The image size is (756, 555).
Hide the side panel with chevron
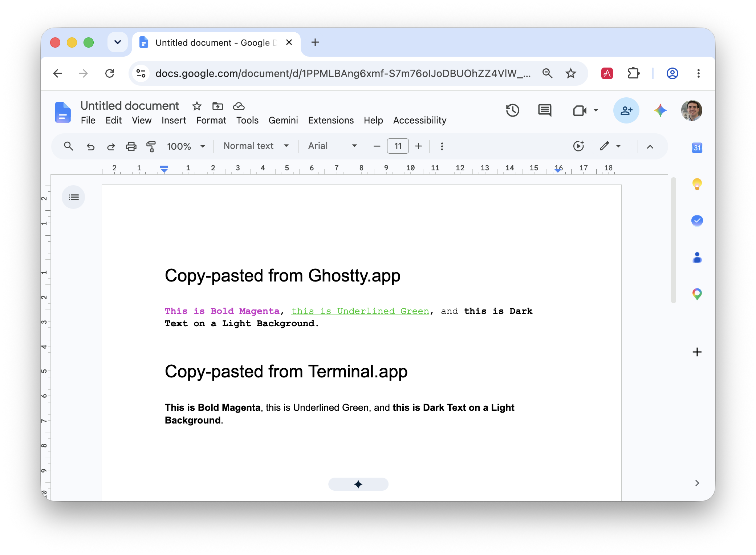coord(697,483)
